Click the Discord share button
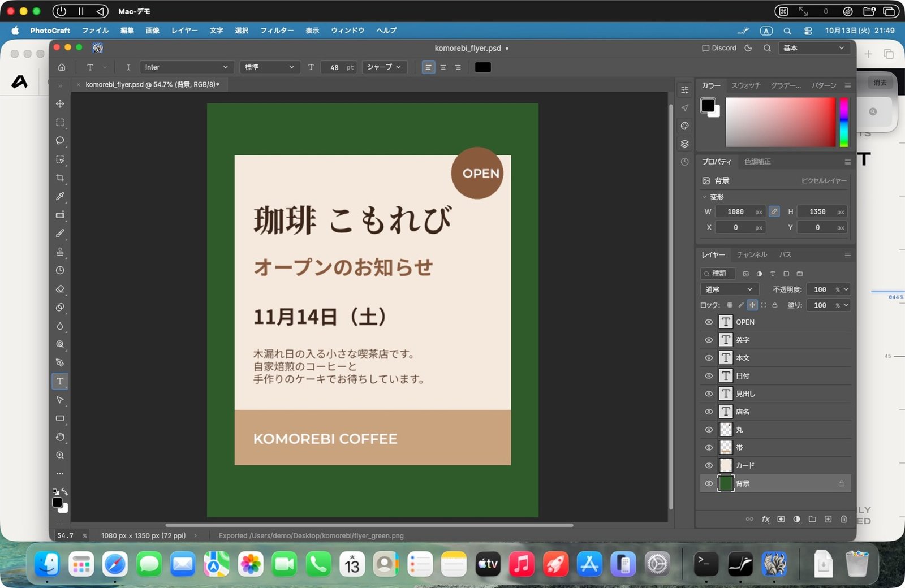Image resolution: width=905 pixels, height=588 pixels. pyautogui.click(x=719, y=48)
